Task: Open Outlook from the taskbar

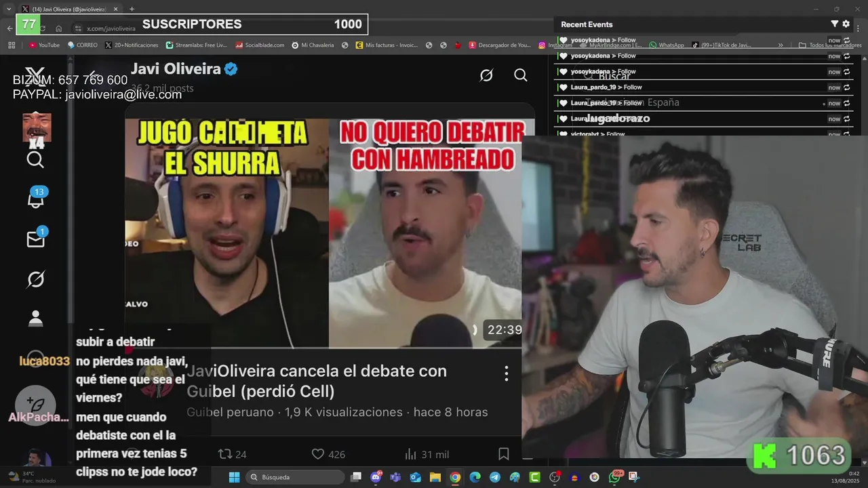Action: 416,477
